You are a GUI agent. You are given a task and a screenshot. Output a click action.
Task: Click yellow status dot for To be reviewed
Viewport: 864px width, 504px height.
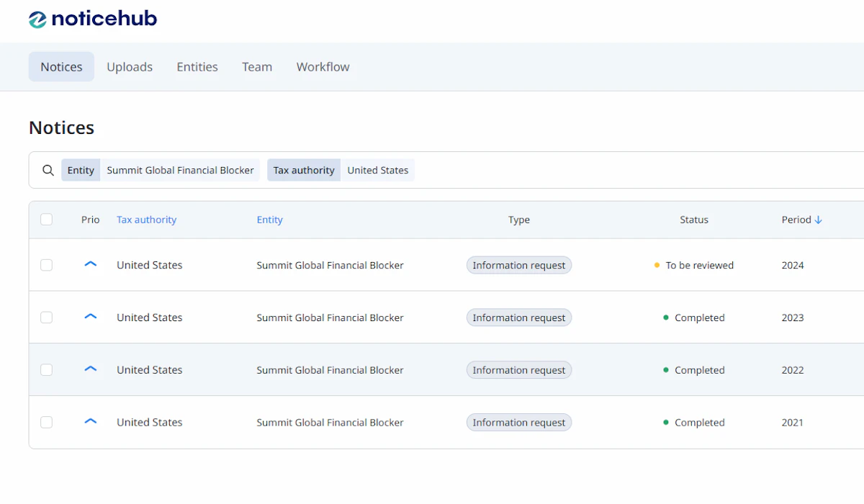(x=657, y=266)
